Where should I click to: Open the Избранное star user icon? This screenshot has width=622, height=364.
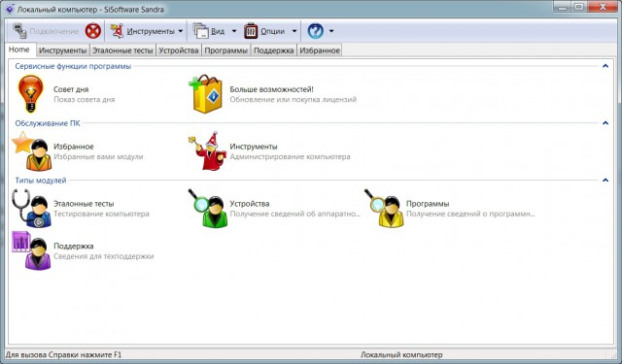pos(32,151)
